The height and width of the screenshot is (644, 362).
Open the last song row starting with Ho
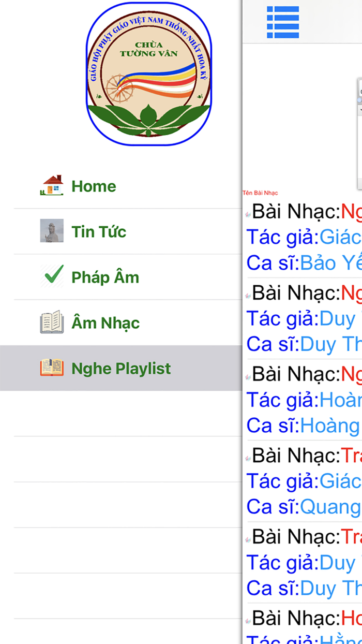351,618
